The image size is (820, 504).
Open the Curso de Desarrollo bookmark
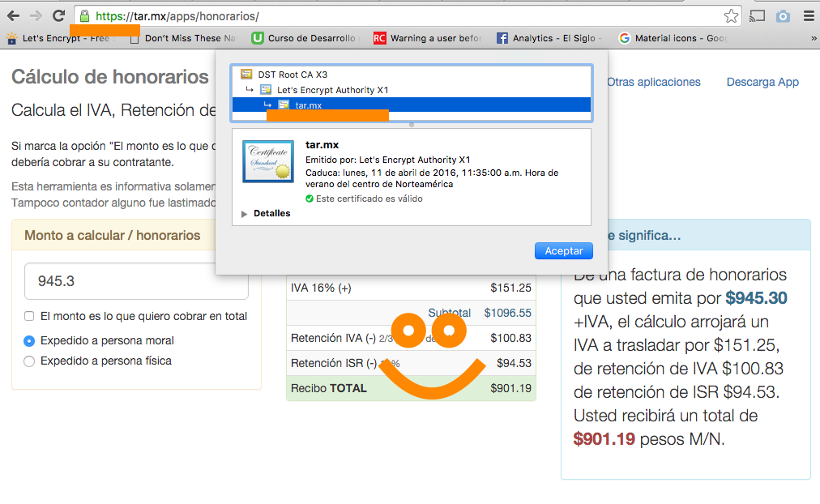(306, 38)
